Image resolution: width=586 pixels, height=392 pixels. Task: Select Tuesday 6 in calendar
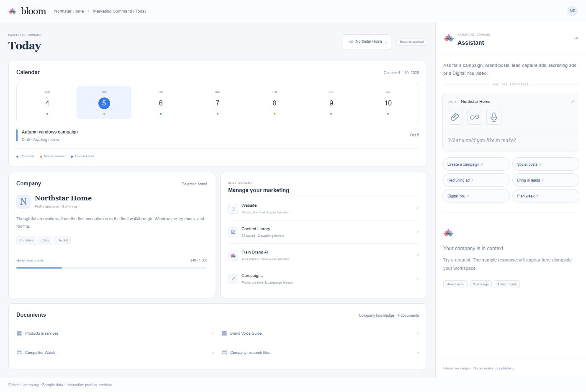161,102
